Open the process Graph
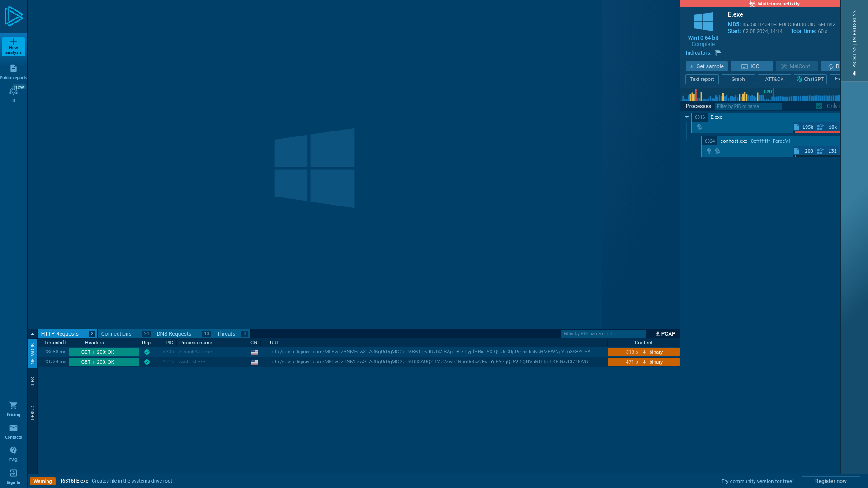868x488 pixels. coord(738,79)
